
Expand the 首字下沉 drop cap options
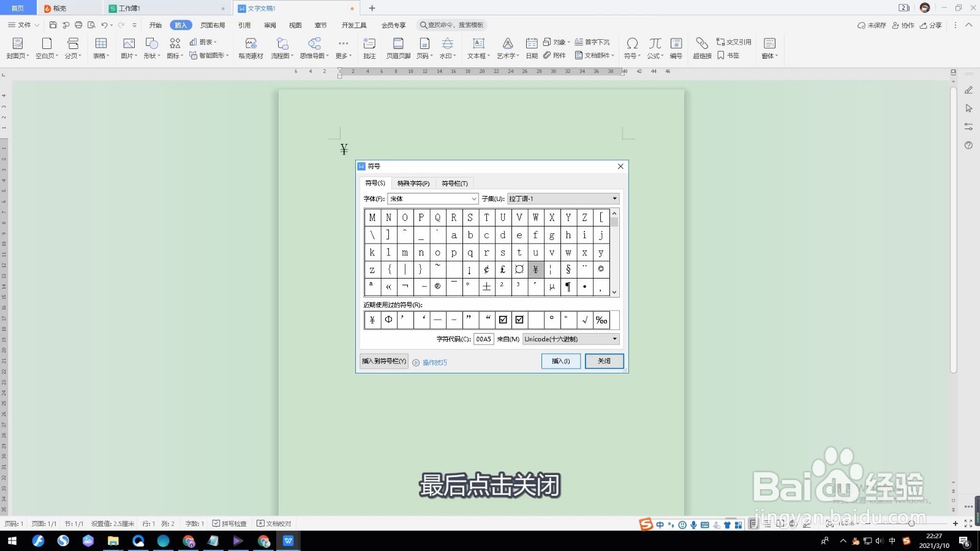tap(592, 42)
